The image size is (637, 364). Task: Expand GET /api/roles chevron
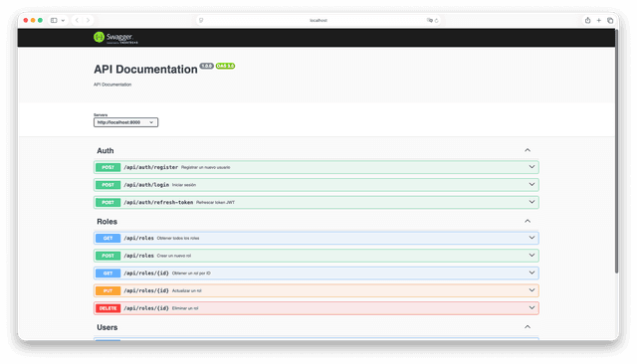(531, 238)
